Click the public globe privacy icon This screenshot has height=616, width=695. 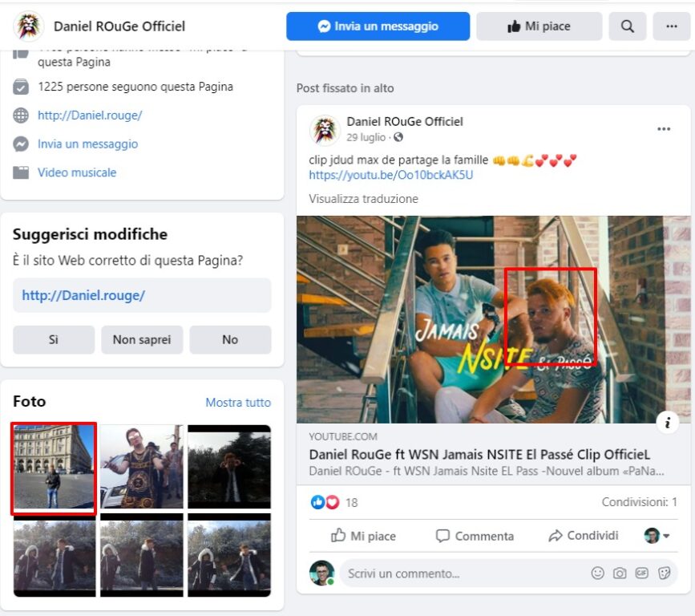pyautogui.click(x=398, y=137)
